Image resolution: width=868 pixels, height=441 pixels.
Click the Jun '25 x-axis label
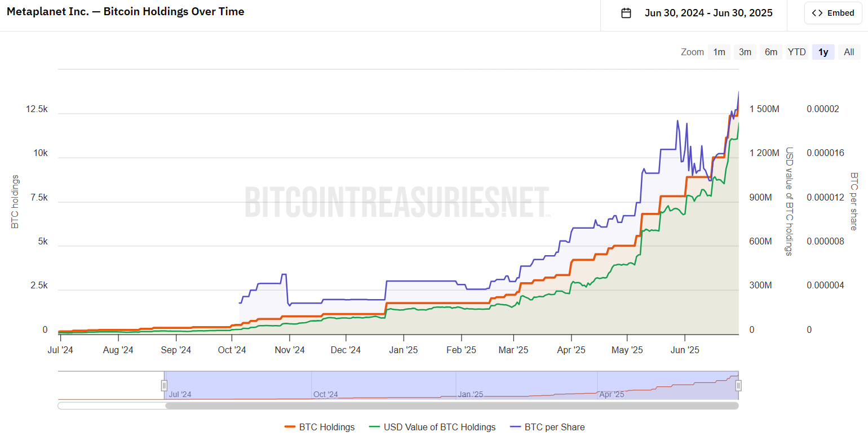click(685, 350)
